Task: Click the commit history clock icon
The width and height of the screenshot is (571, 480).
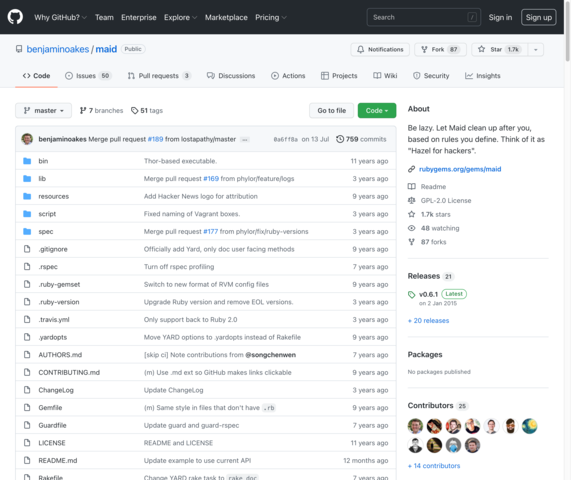Action: 339,139
